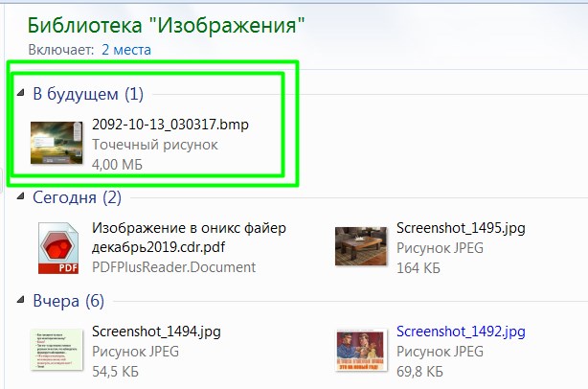This screenshot has width=588, height=389.
Task: Select the Screenshot_1494.jpg thumbnail
Action: [57, 350]
